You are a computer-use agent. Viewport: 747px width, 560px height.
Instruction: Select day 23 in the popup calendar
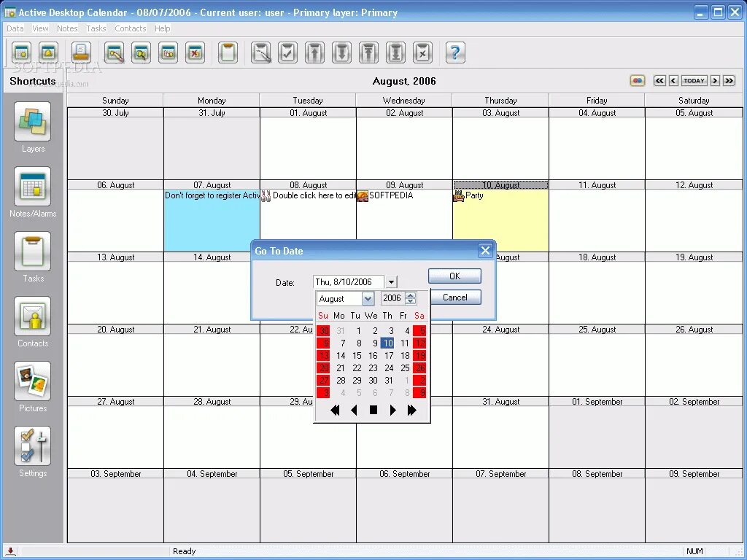point(373,368)
